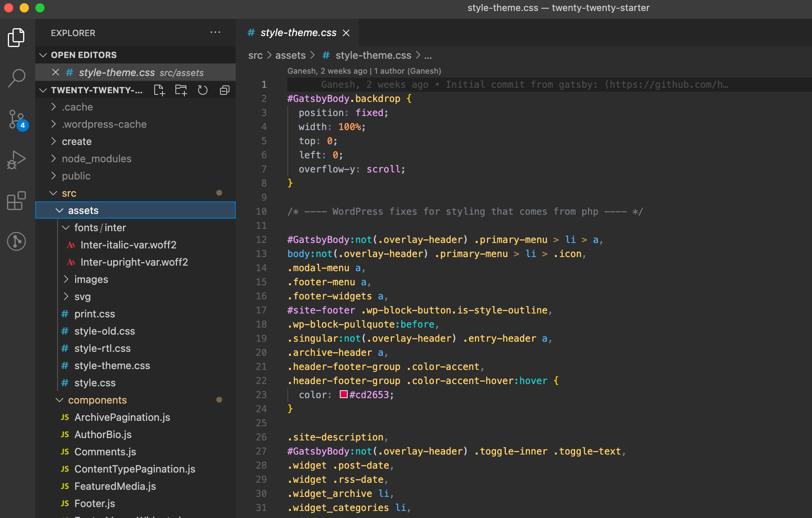The height and width of the screenshot is (518, 812).
Task: Click src in the breadcrumb path
Action: tap(255, 55)
